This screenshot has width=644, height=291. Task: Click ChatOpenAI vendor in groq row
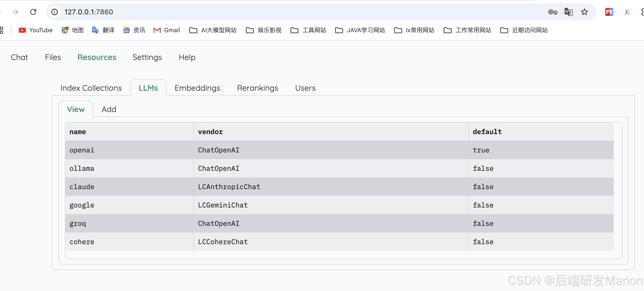click(331, 224)
